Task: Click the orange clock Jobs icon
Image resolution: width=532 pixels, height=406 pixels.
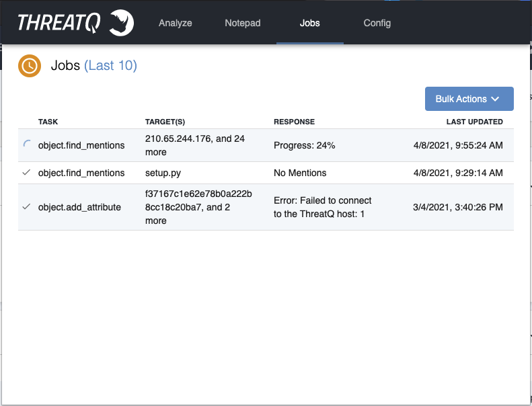Action: pos(30,66)
